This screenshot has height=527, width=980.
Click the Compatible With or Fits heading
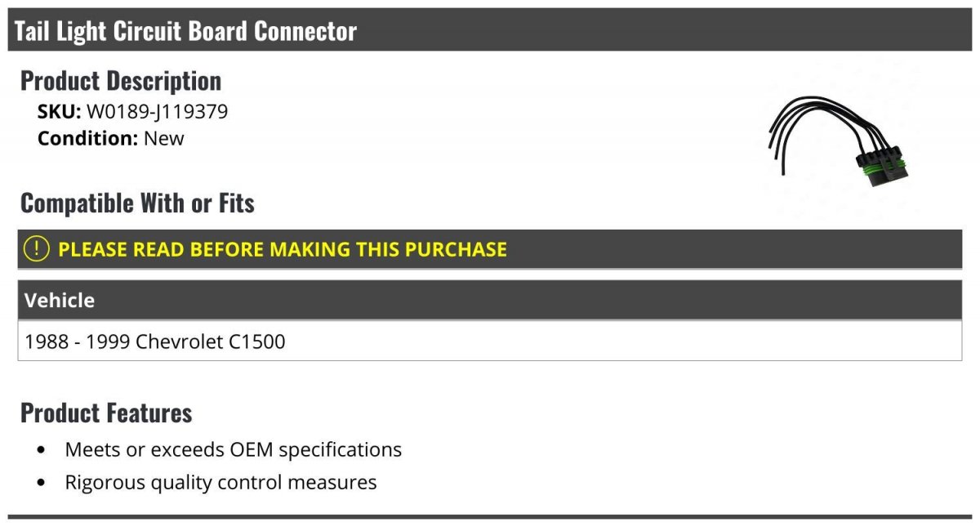pyautogui.click(x=137, y=203)
